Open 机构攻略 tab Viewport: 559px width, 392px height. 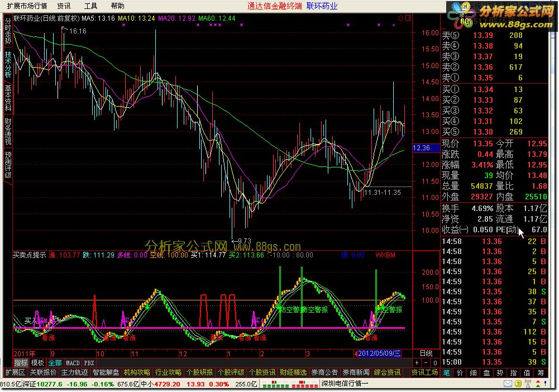(x=137, y=372)
